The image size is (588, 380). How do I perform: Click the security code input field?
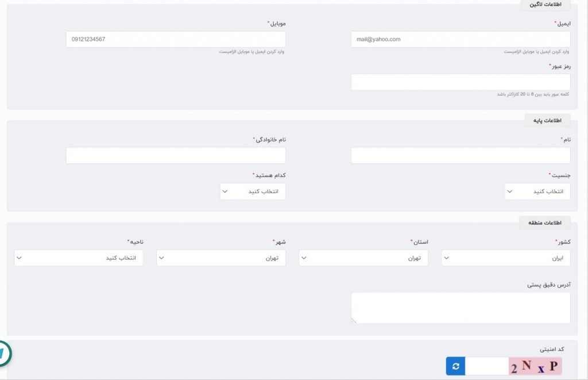pos(487,366)
